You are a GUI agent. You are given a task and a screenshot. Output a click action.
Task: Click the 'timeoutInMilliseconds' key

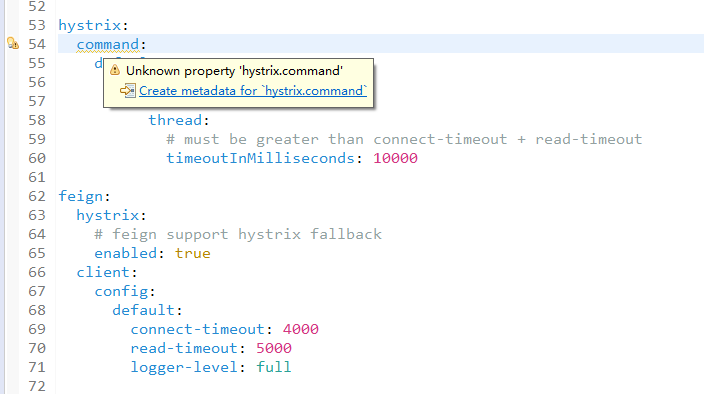point(260,158)
